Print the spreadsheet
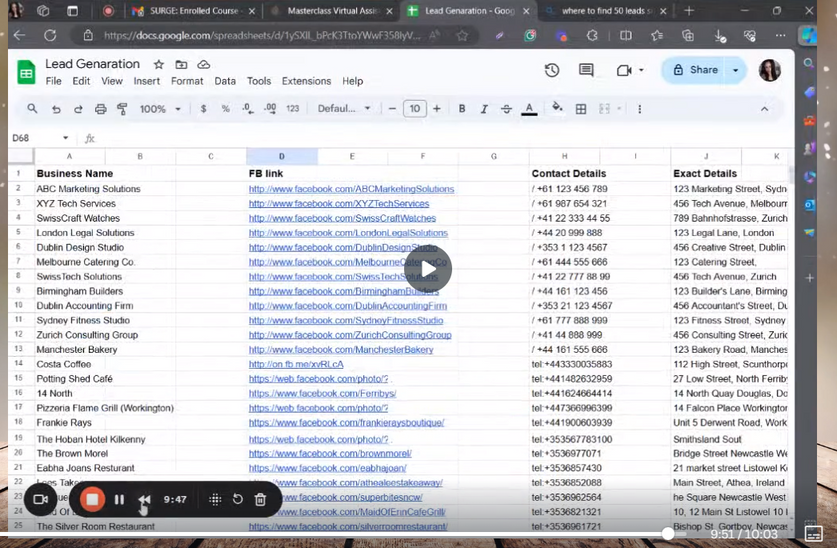Viewport: 837px width, 548px height. click(100, 109)
